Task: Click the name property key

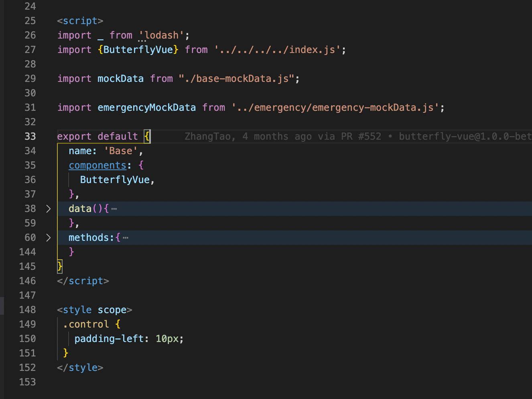Action: pos(80,151)
